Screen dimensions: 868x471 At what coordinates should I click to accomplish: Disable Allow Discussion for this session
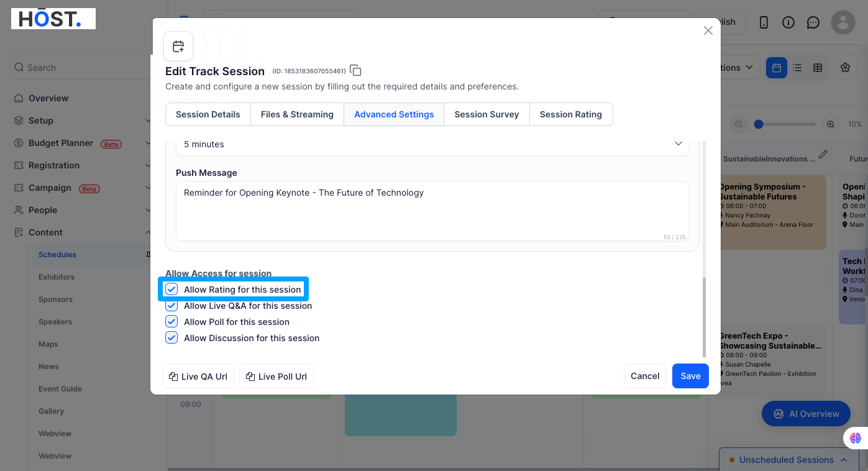[x=171, y=338]
